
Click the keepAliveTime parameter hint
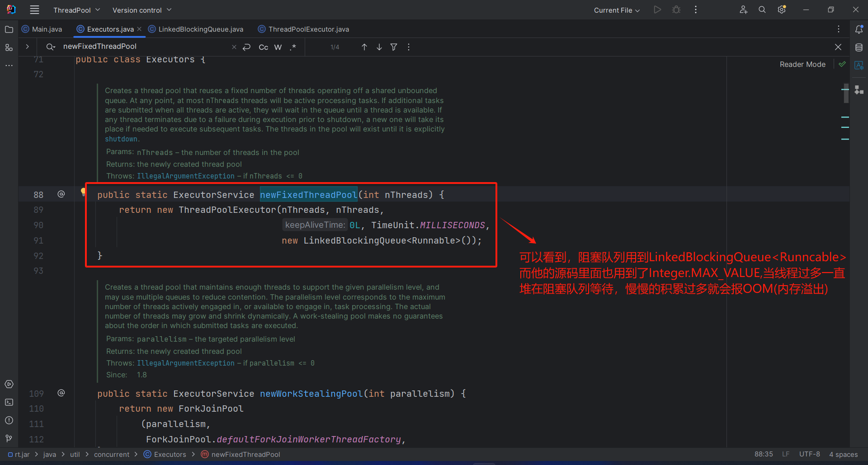click(x=315, y=225)
